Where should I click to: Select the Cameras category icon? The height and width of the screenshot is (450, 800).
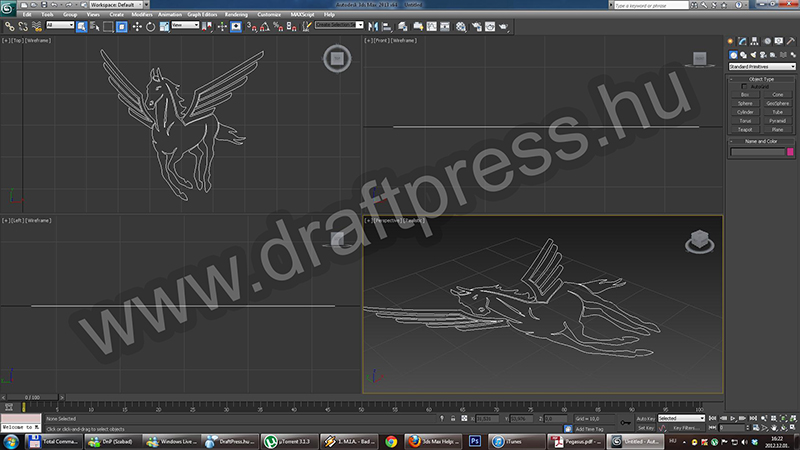763,55
